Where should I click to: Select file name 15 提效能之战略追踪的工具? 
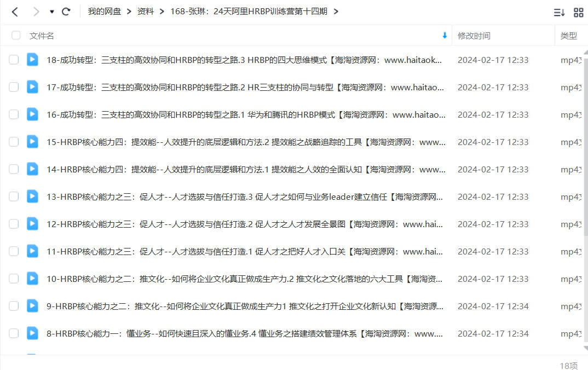(x=246, y=142)
